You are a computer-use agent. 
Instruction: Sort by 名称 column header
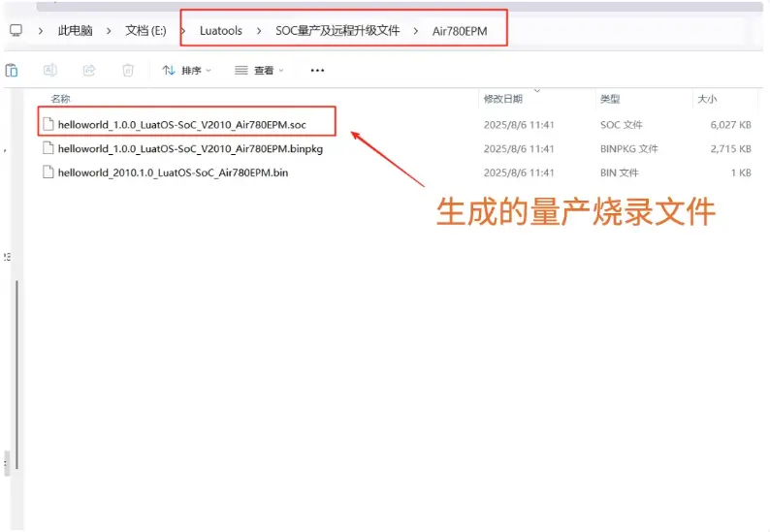tap(60, 99)
